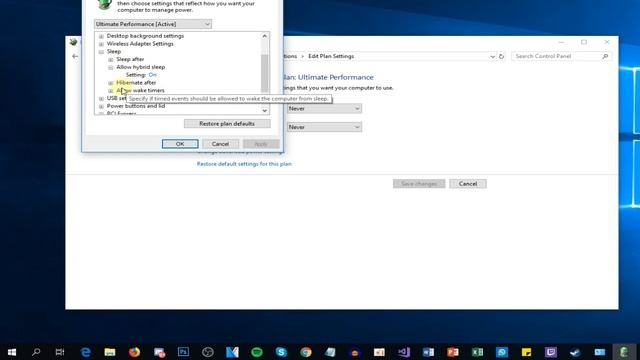Expand Desktop background settings node

pyautogui.click(x=101, y=36)
